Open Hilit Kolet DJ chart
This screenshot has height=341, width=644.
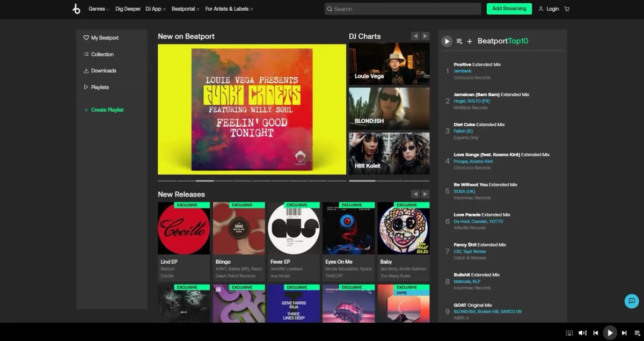(389, 153)
